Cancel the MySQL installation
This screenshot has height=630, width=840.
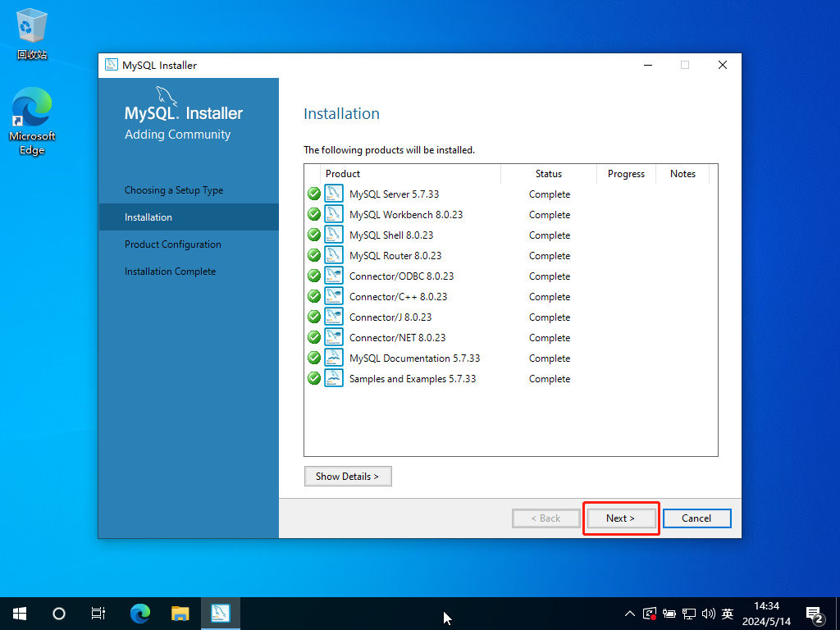(x=696, y=518)
